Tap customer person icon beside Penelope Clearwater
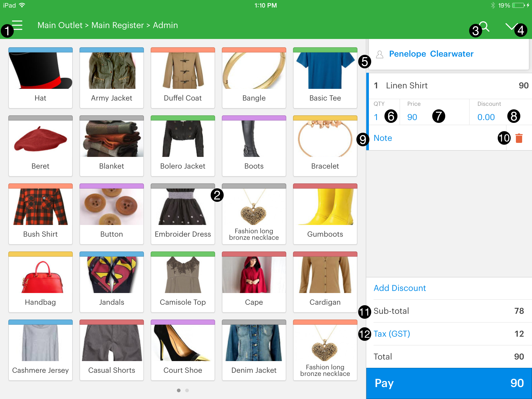The height and width of the screenshot is (399, 532). point(380,54)
